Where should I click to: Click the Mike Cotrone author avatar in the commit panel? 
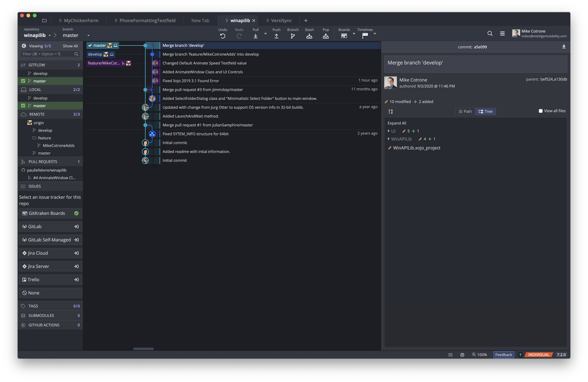click(x=390, y=83)
